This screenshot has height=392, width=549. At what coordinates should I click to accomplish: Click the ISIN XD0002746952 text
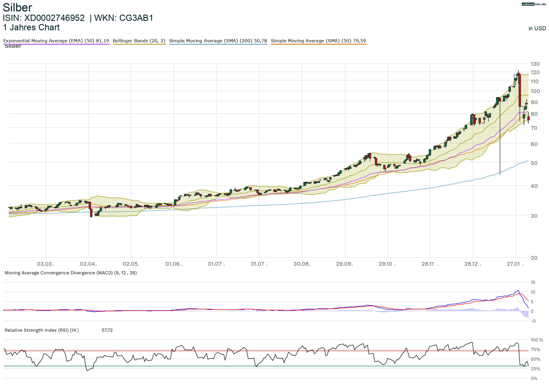tap(44, 18)
